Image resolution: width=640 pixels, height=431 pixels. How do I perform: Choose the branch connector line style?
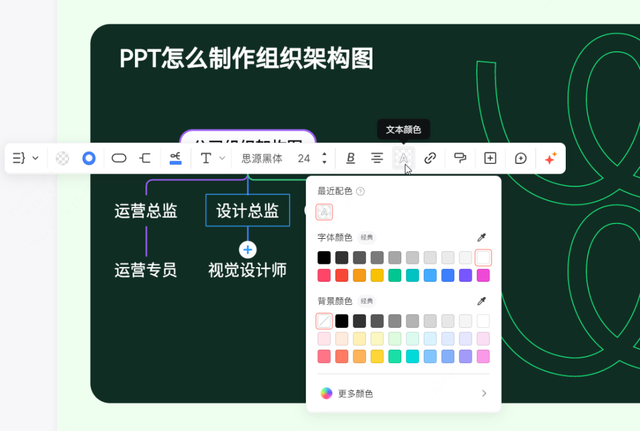tap(145, 158)
